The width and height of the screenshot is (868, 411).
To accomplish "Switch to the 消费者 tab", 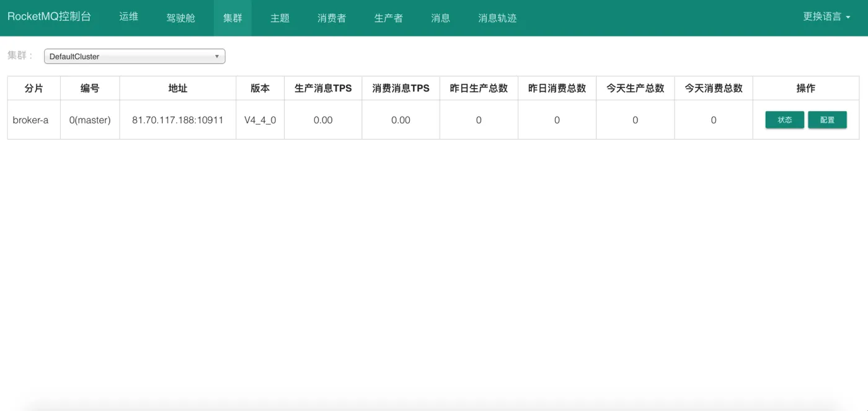I will point(332,17).
